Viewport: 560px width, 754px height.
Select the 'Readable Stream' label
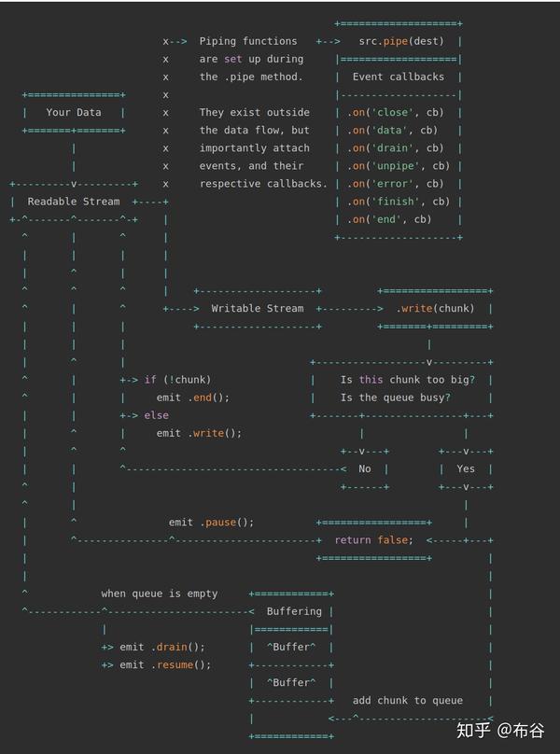(x=74, y=202)
